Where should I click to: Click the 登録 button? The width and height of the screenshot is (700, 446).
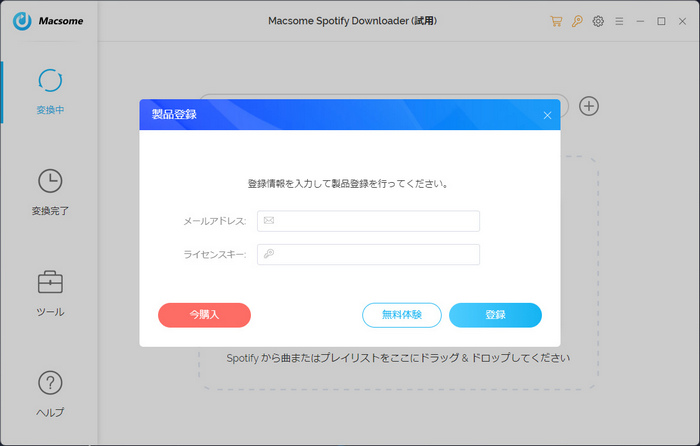[496, 315]
